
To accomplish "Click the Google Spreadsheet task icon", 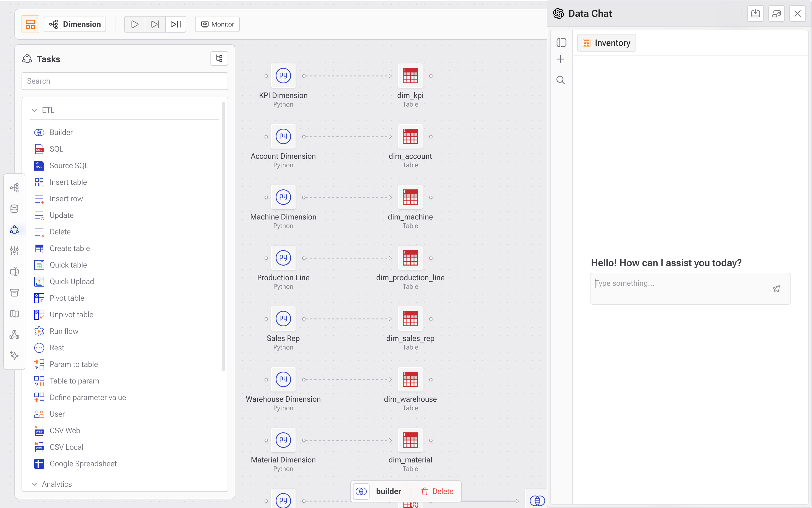I will tap(39, 464).
